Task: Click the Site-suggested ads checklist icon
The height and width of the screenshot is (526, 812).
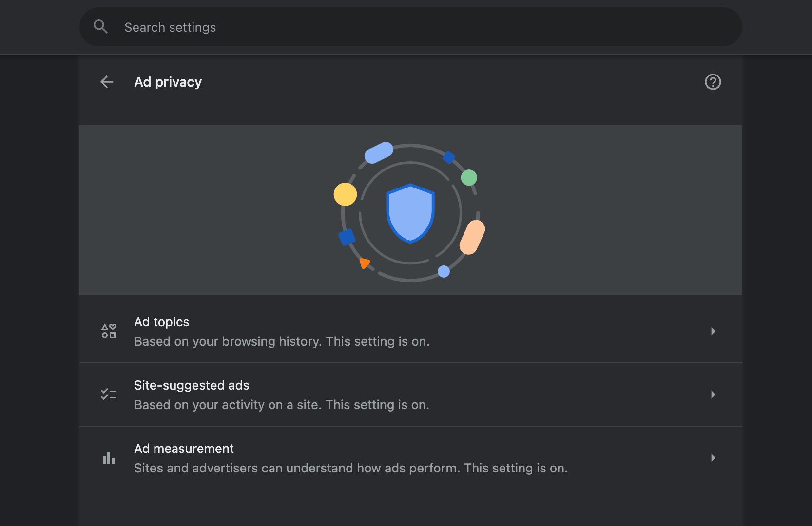Action: point(109,394)
